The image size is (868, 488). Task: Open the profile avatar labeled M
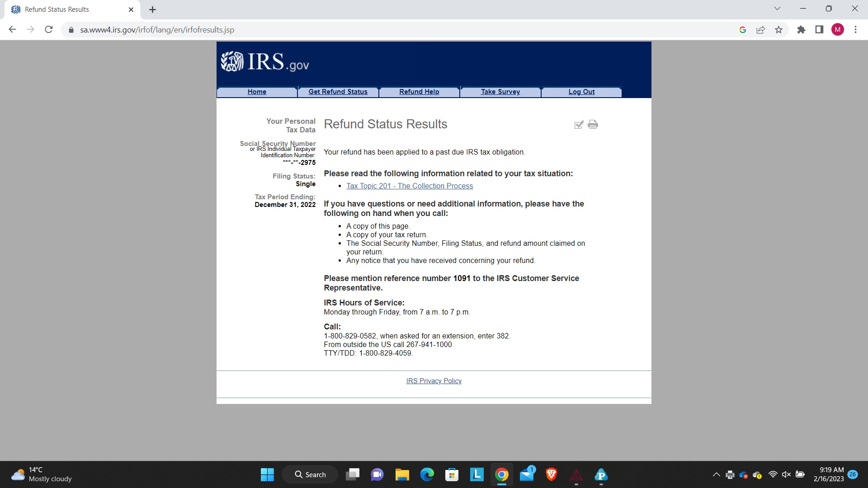click(837, 30)
